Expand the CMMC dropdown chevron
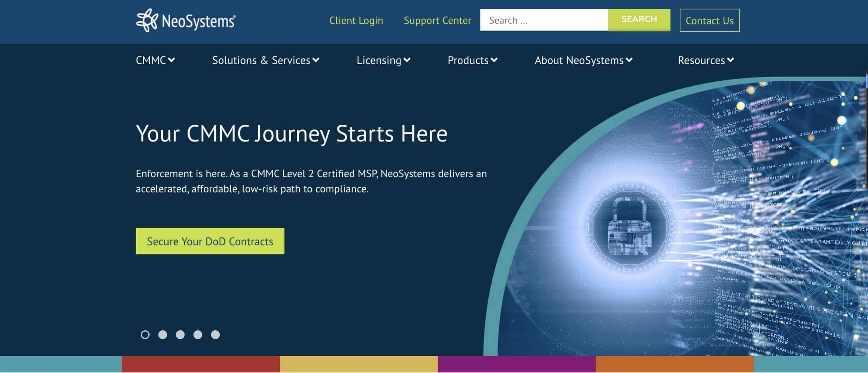Screen dimensions: 868x373 tap(172, 60)
